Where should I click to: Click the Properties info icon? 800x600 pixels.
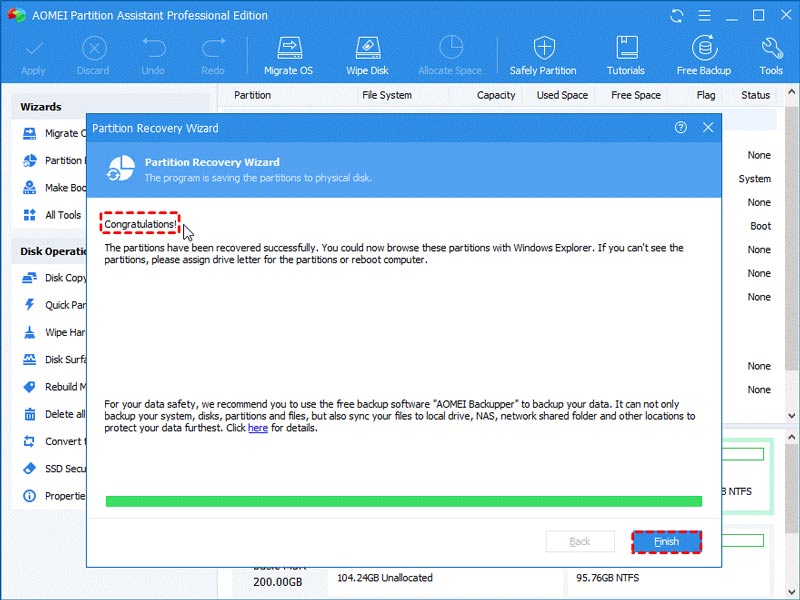pyautogui.click(x=30, y=496)
